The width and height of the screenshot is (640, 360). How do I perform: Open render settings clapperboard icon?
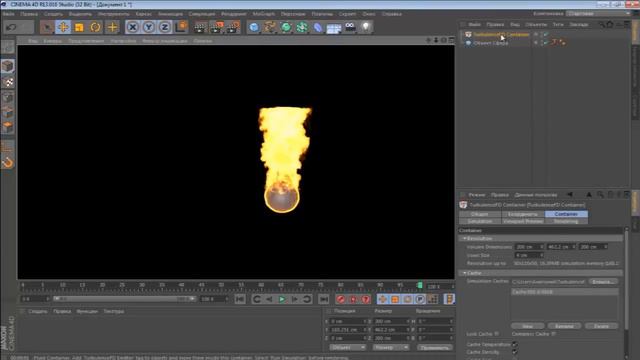tap(233, 27)
